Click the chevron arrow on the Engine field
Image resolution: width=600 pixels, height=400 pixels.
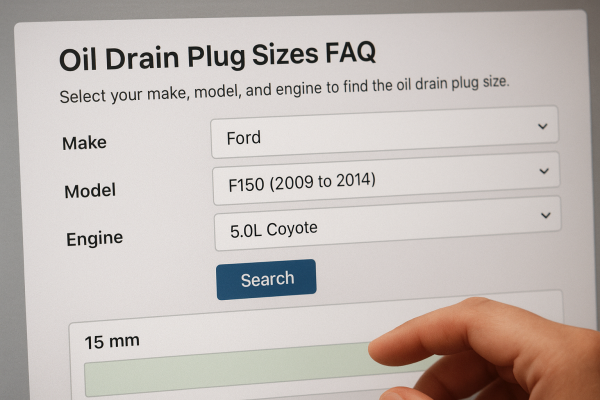pyautogui.click(x=546, y=215)
